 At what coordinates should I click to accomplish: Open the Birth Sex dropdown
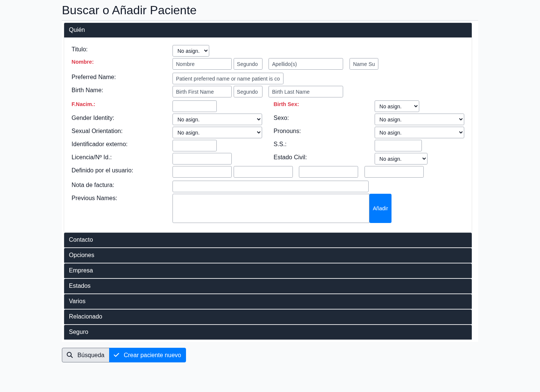(x=396, y=106)
